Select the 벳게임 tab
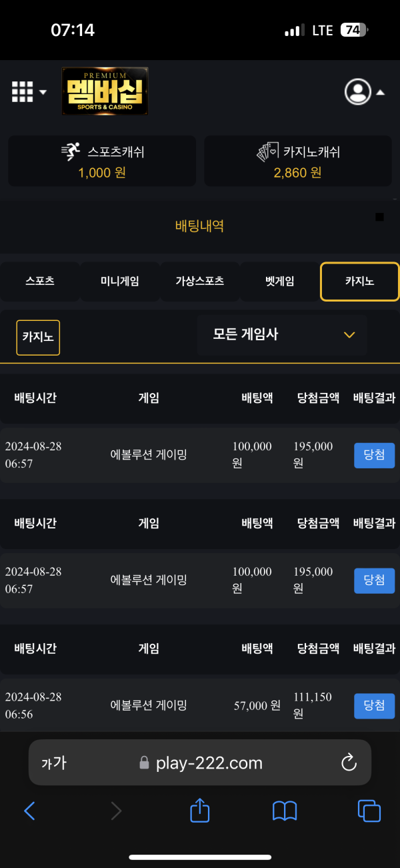This screenshot has width=400, height=868. 279,282
